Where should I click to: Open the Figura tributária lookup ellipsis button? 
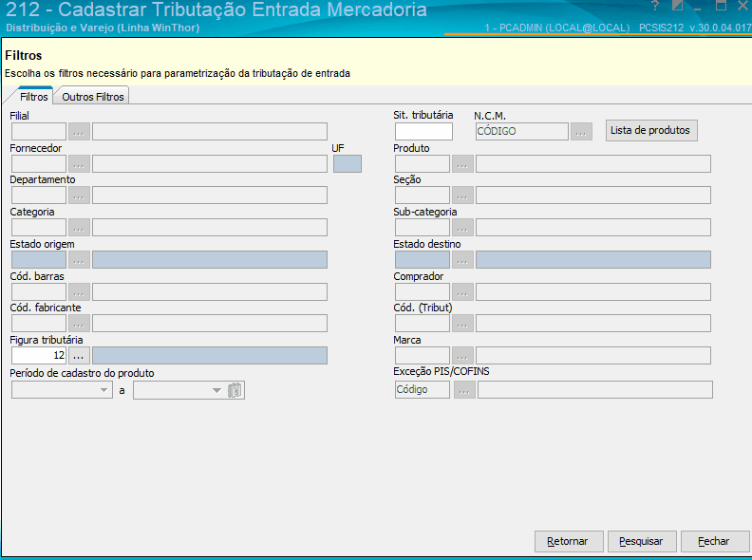79,356
